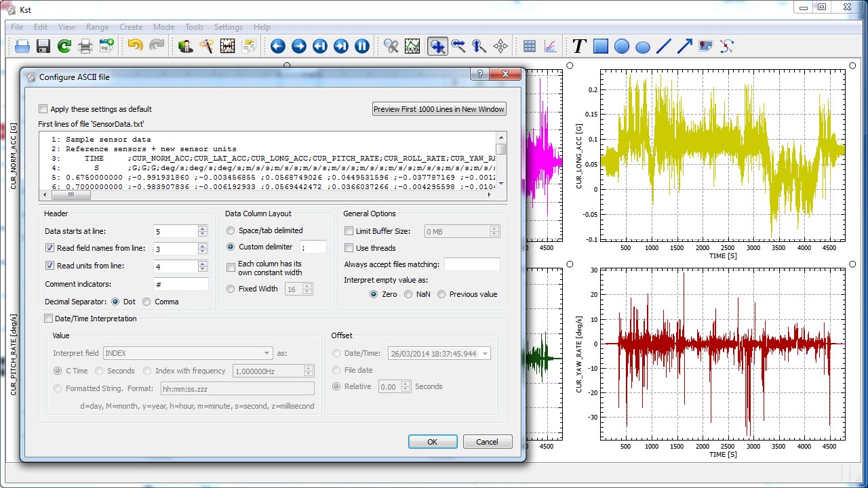This screenshot has width=868, height=488.
Task: Select Comma decimal separator
Action: 145,302
